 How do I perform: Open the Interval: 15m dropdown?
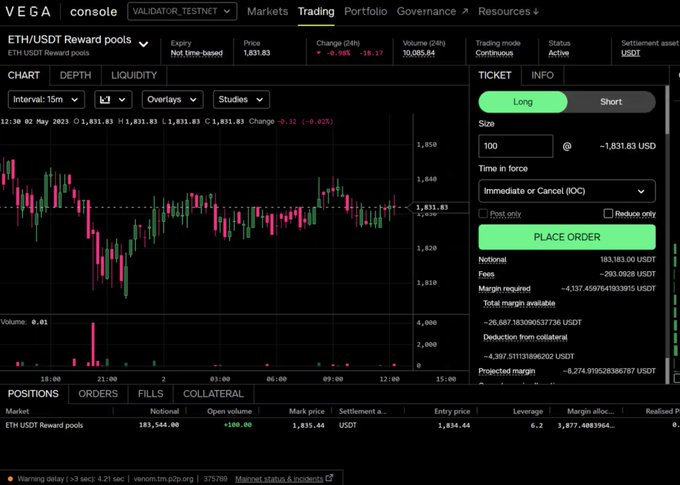click(x=46, y=100)
